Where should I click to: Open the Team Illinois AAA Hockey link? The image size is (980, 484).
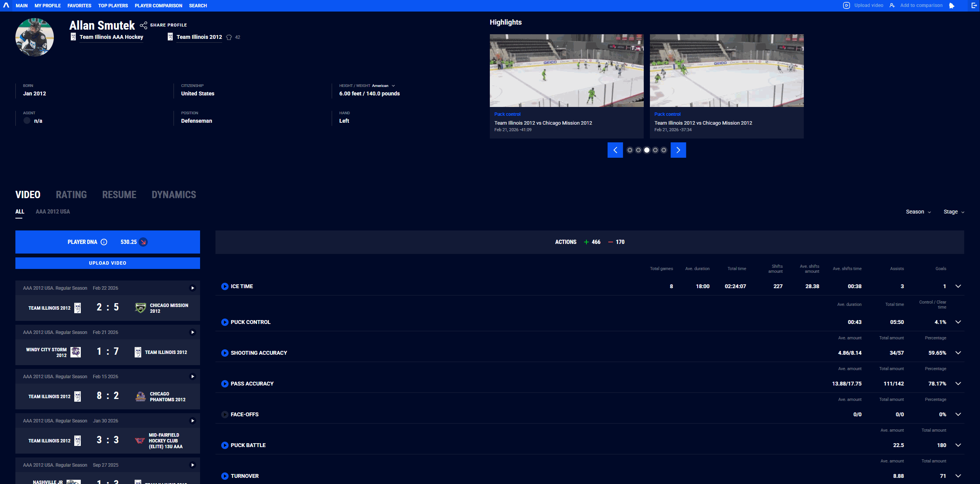111,37
